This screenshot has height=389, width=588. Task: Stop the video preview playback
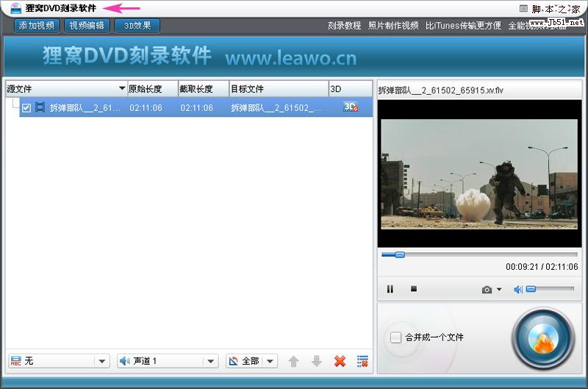pos(414,288)
